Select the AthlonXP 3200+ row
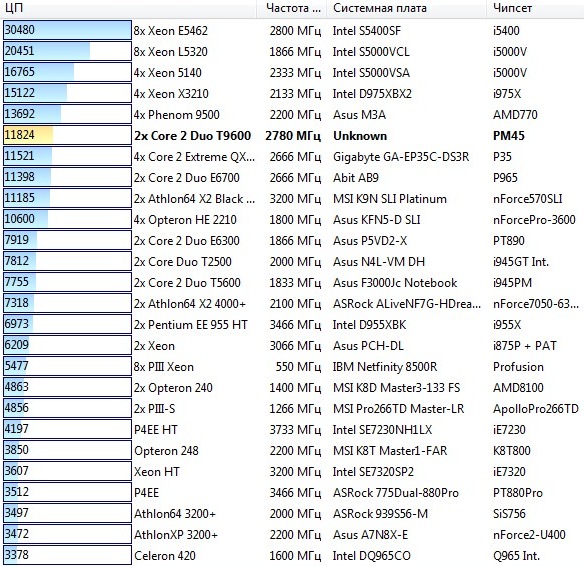This screenshot has height=567, width=584. pyautogui.click(x=292, y=535)
